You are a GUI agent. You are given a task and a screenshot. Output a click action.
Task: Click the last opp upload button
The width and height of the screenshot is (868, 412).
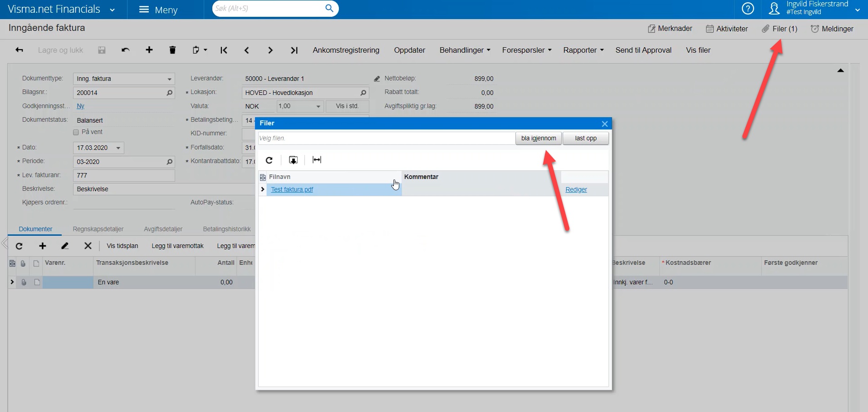pyautogui.click(x=586, y=138)
